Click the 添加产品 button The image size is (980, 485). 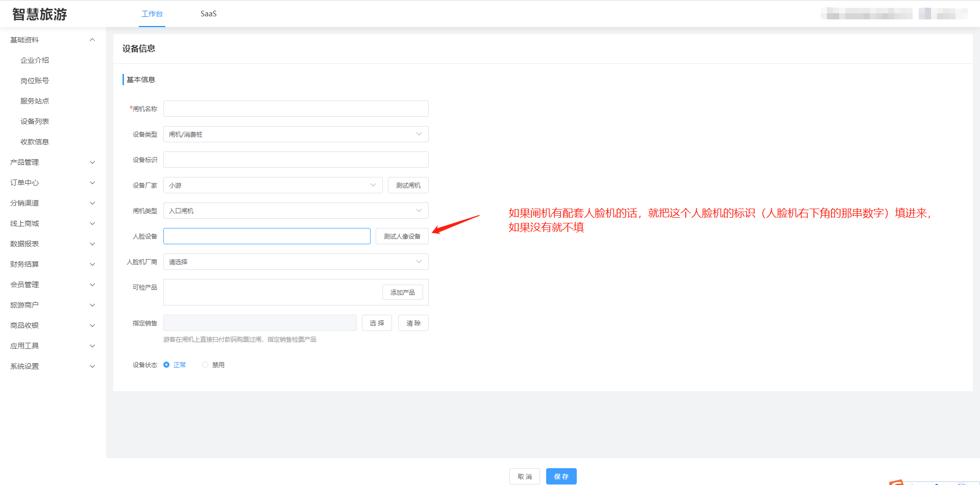[402, 292]
